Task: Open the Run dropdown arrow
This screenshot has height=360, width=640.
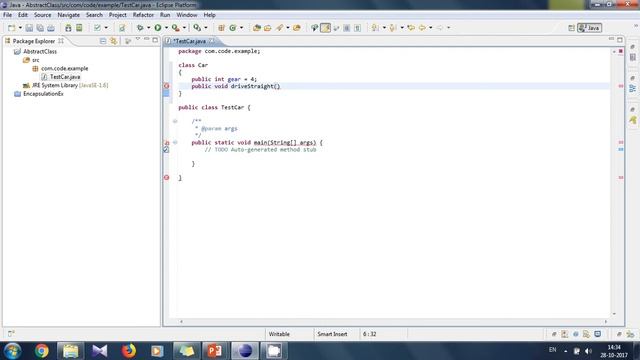Action: [166, 28]
